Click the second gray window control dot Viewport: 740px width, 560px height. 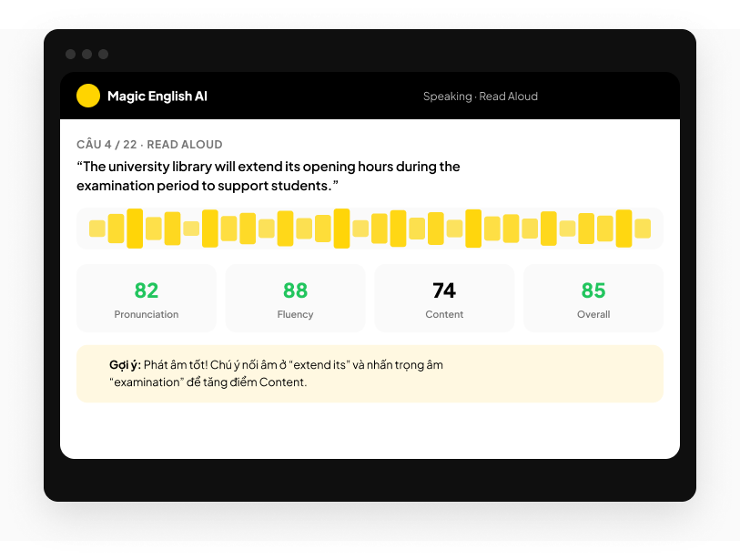click(x=86, y=55)
